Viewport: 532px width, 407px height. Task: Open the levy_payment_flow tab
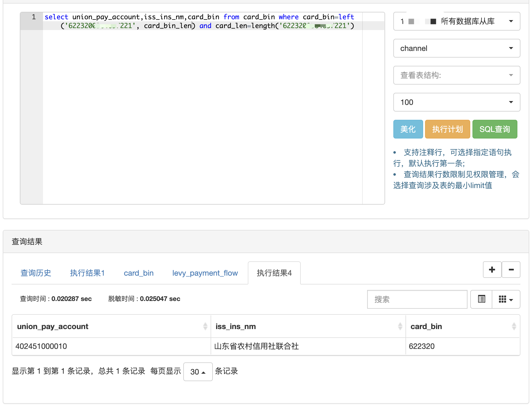click(205, 273)
